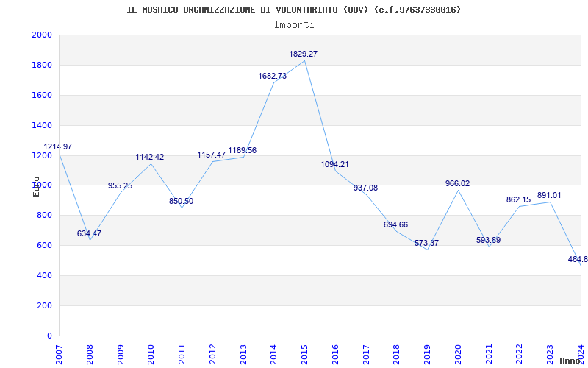The image size is (588, 368).
Task: Click the Euro y-axis title
Action: (x=36, y=186)
